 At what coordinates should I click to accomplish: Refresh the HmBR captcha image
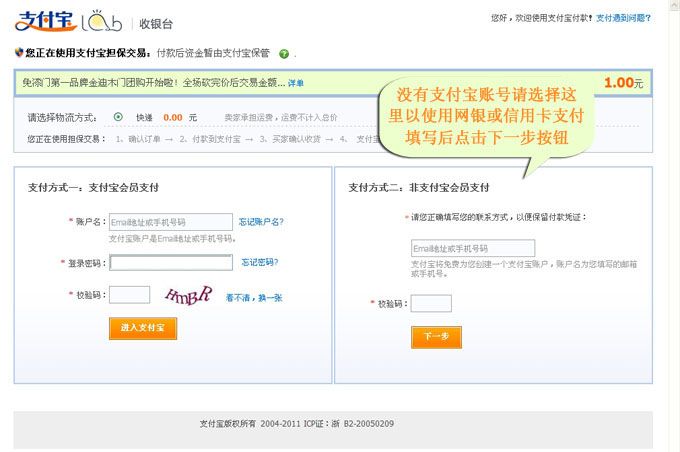pos(189,296)
